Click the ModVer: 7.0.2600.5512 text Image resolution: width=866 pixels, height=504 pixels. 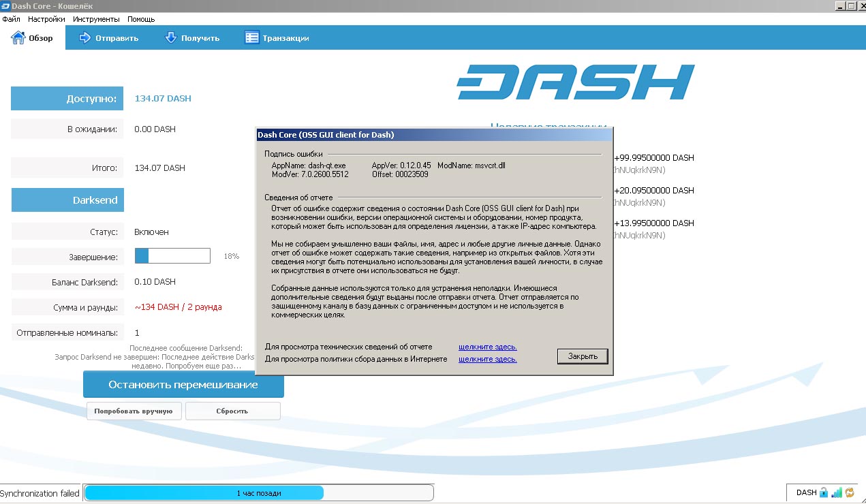[x=310, y=174]
